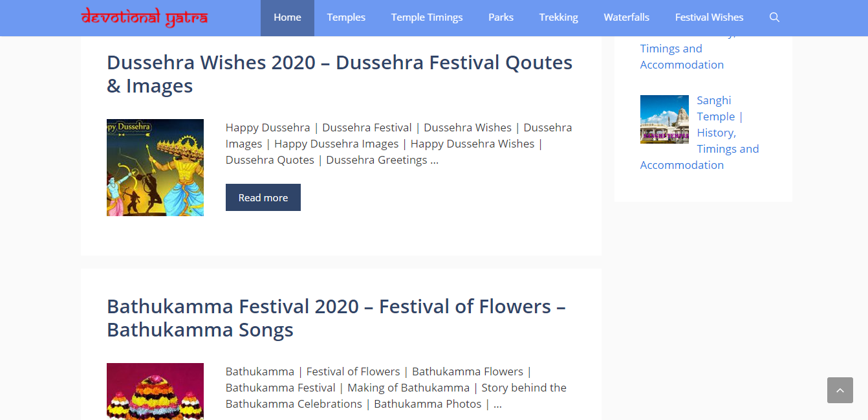Go to the Temples menu
Screen dimensions: 868x420
346,17
